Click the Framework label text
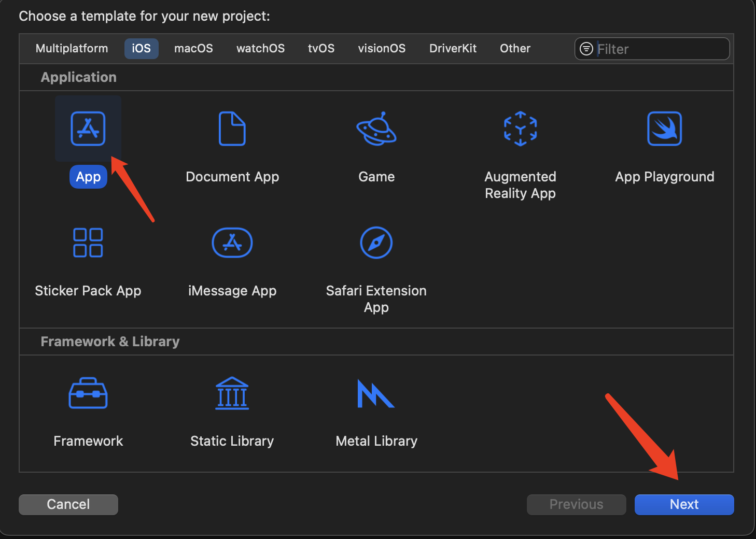This screenshot has width=756, height=539. click(88, 441)
